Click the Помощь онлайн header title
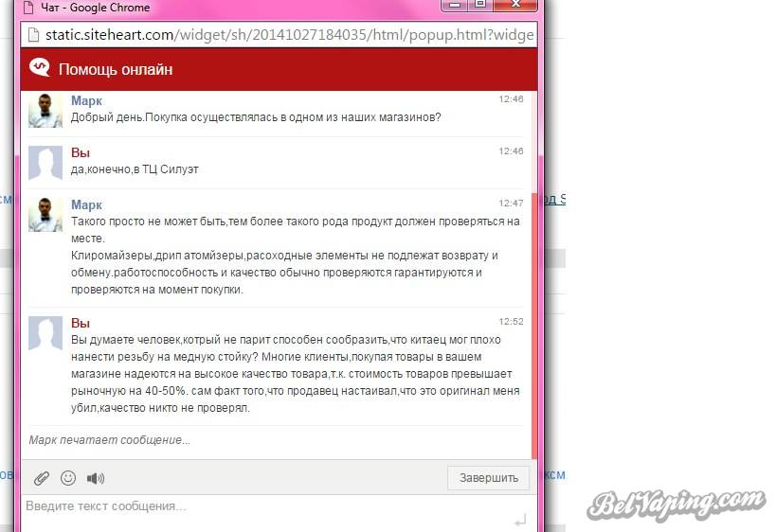 [116, 69]
